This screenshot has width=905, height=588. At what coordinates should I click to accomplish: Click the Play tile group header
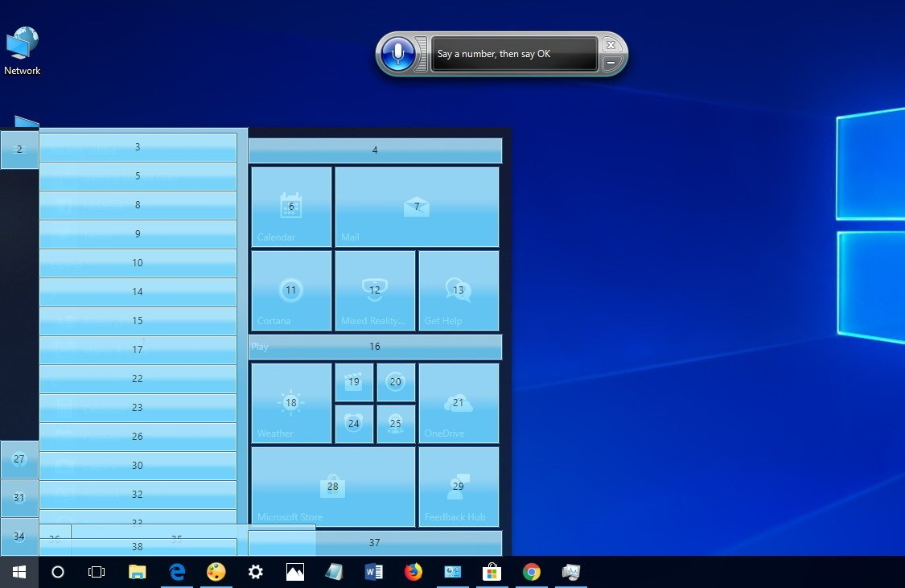pos(374,347)
